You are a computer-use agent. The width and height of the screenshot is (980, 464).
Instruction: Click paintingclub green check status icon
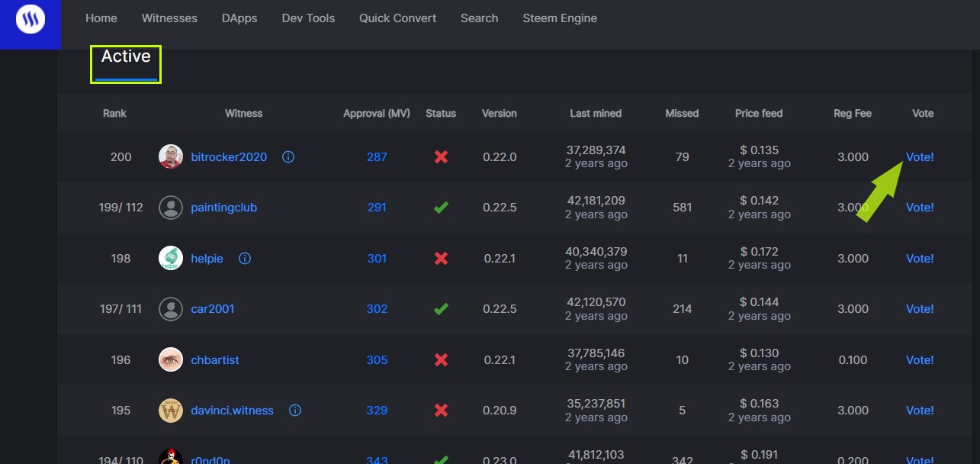(441, 208)
